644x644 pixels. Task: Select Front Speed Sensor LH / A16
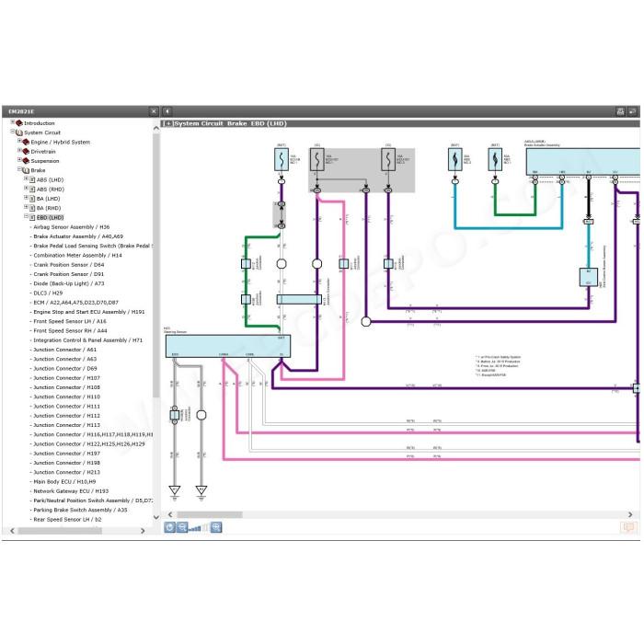(x=70, y=322)
